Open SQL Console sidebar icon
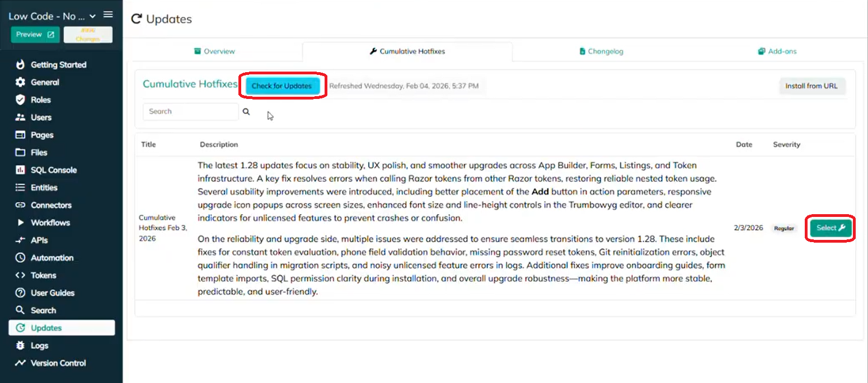 pos(20,170)
